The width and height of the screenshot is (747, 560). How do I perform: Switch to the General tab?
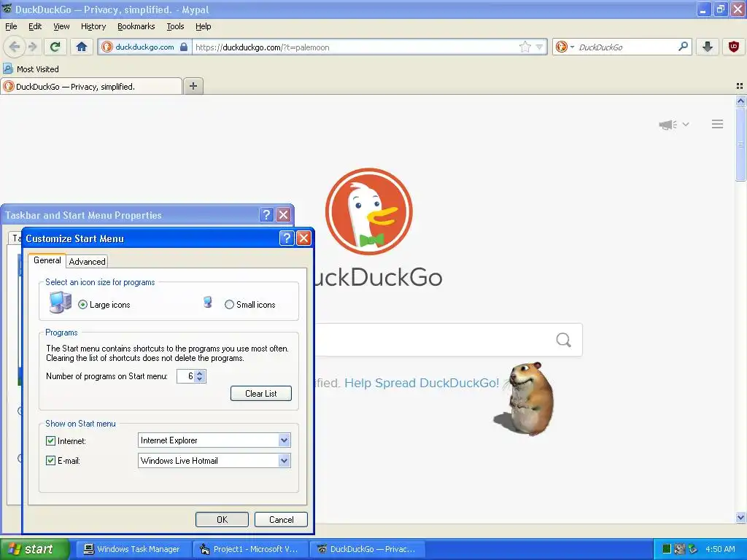click(x=47, y=260)
